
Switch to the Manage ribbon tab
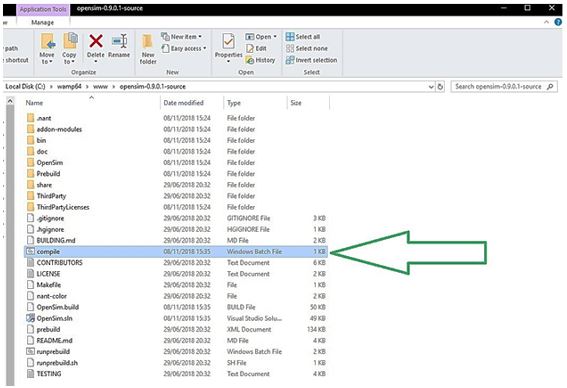[42, 22]
